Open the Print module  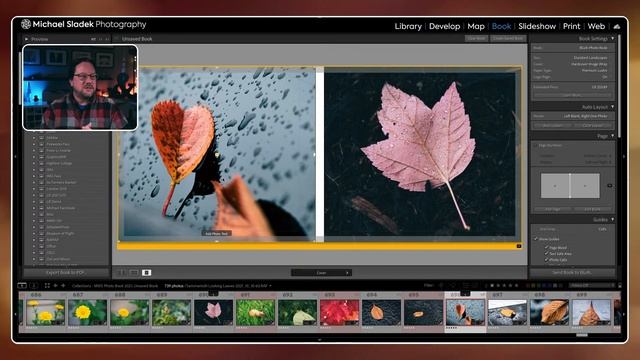pos(571,26)
